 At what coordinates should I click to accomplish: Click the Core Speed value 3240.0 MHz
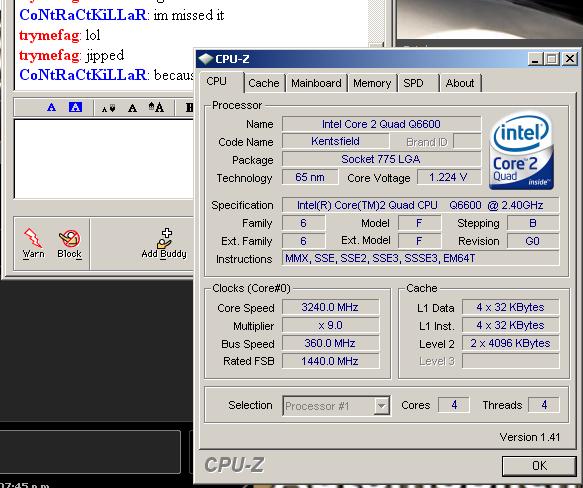point(330,307)
